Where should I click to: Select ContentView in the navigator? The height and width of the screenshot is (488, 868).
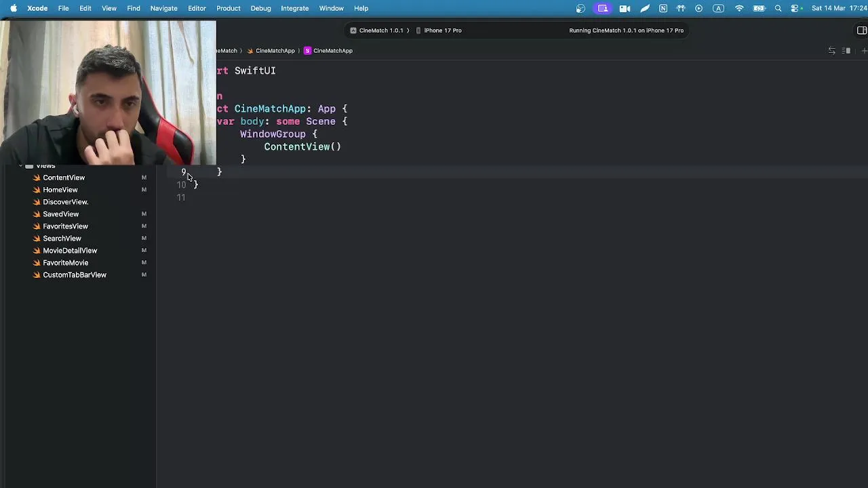64,178
